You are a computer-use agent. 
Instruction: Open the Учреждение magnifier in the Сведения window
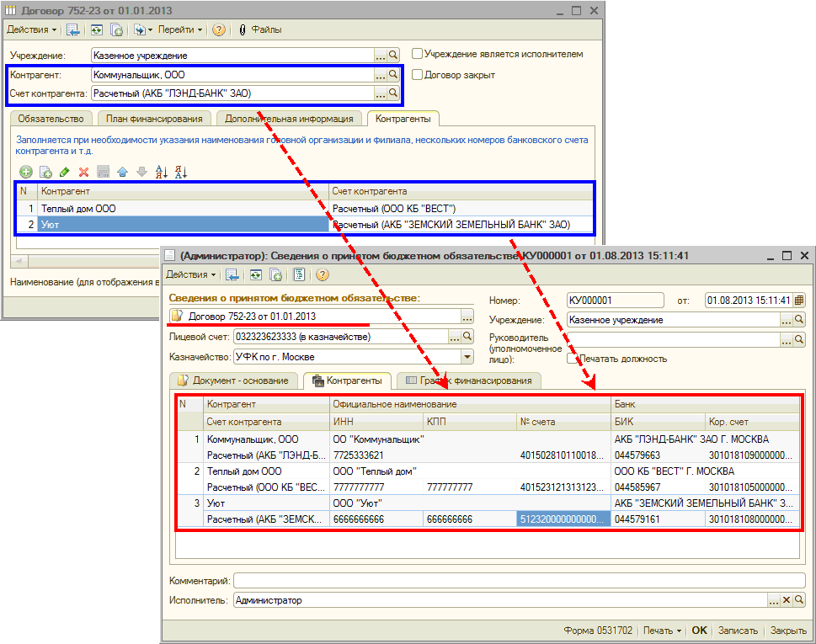click(799, 319)
